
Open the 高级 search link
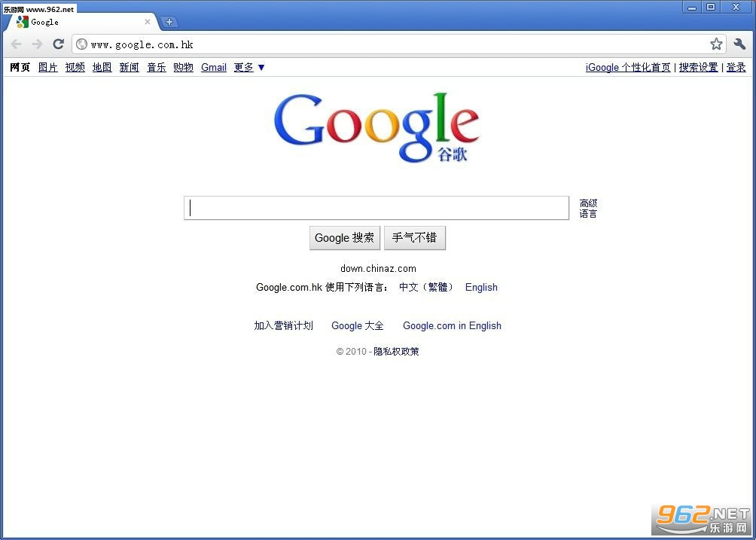[588, 203]
